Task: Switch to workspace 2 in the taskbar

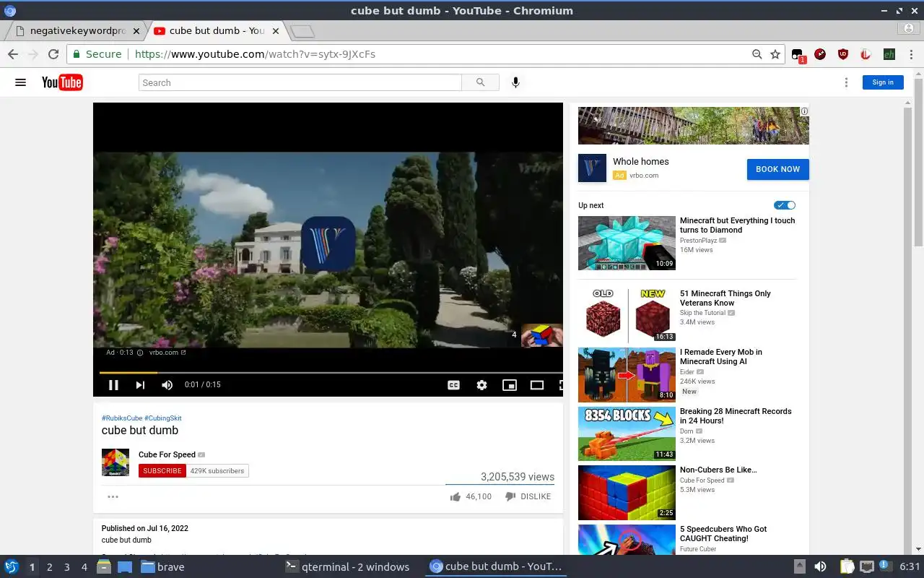Action: tap(49, 567)
